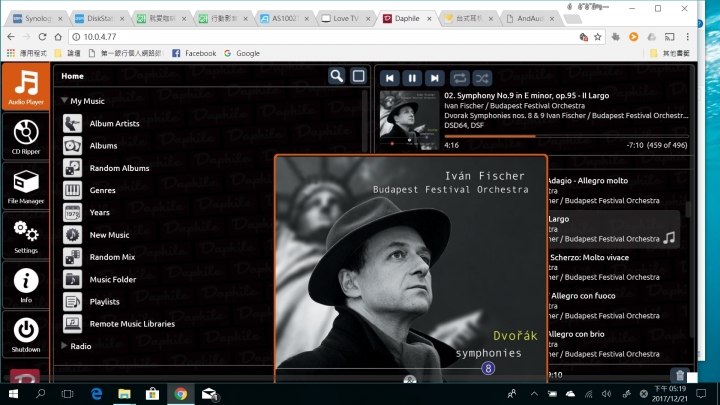Click the Random Albums label
The width and height of the screenshot is (720, 405).
(119, 168)
